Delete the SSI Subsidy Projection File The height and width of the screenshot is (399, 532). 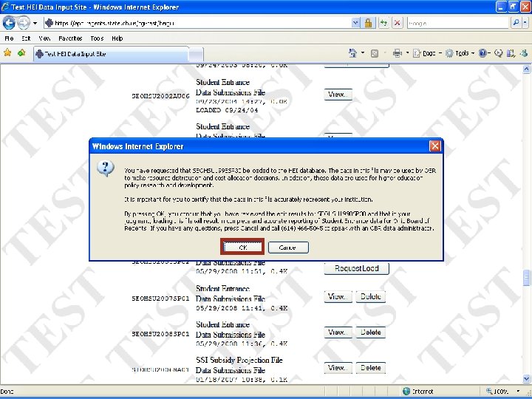click(x=370, y=368)
